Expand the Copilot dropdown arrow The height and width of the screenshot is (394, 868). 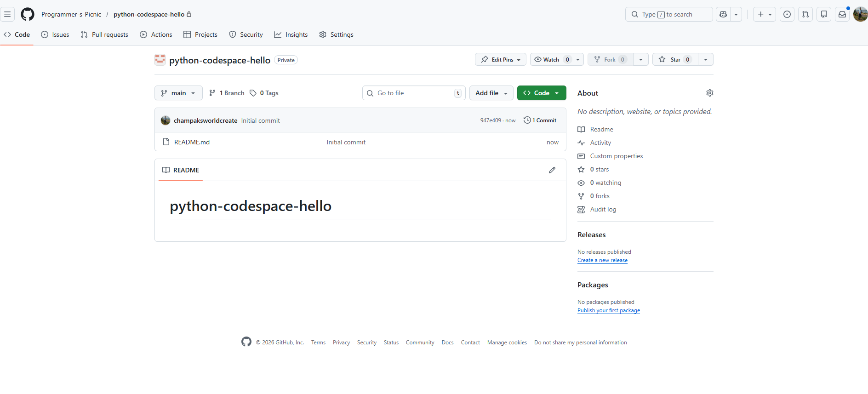point(736,14)
